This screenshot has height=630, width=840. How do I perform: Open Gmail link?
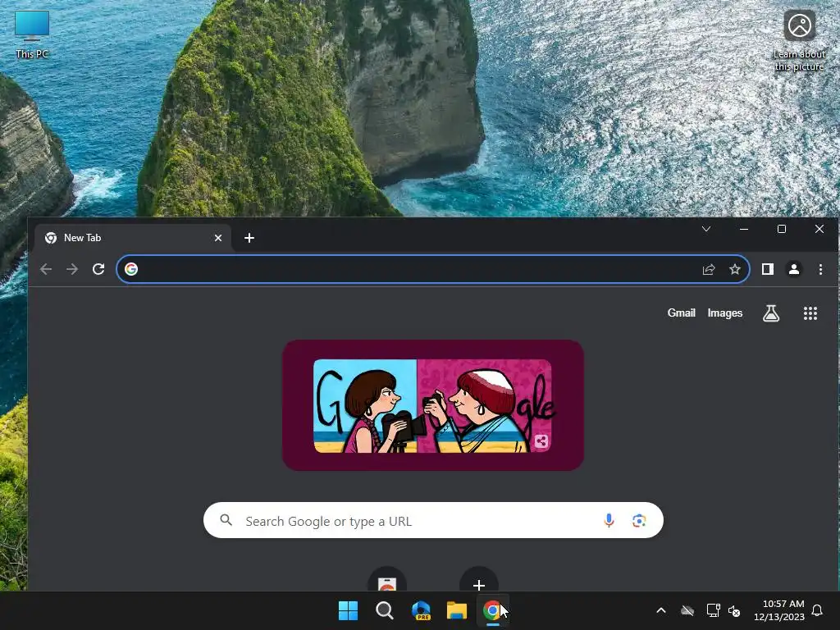(682, 313)
